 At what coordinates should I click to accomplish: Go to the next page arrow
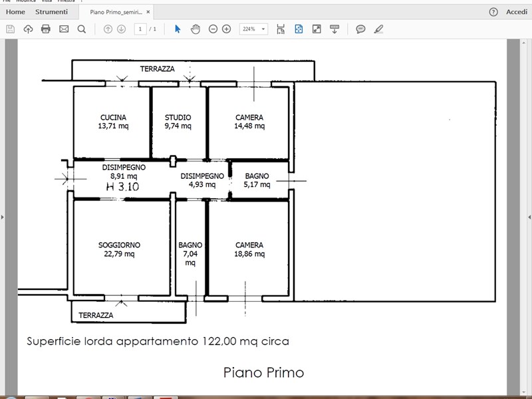coord(121,29)
